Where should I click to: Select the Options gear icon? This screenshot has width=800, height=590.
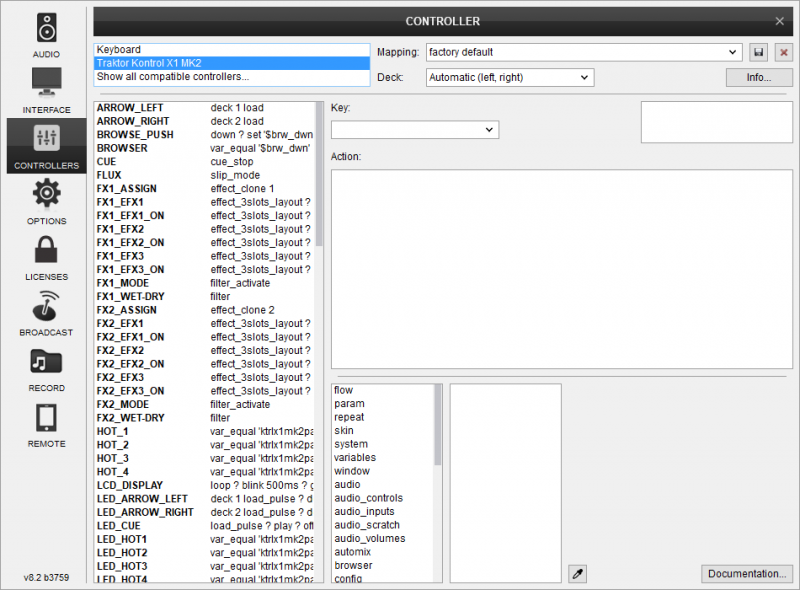point(46,200)
